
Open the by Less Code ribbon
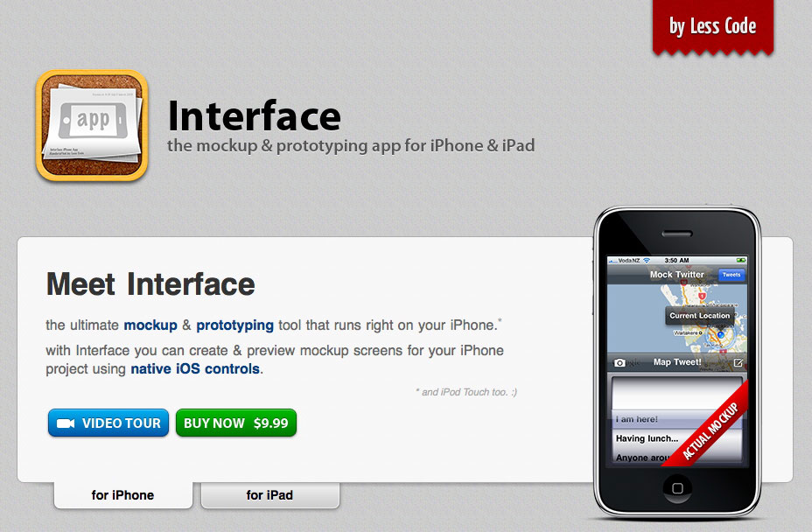pyautogui.click(x=712, y=27)
